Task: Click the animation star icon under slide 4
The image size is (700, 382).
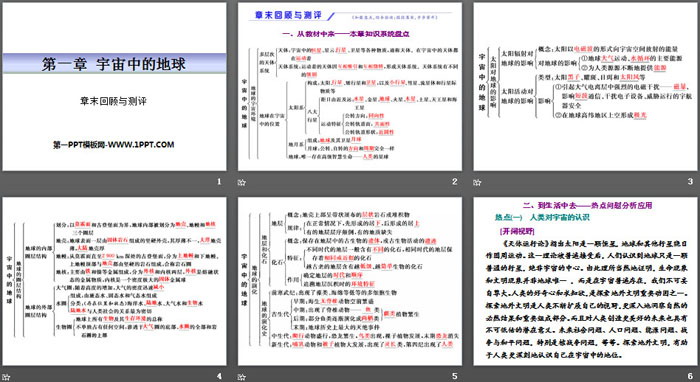Action: pos(6,377)
